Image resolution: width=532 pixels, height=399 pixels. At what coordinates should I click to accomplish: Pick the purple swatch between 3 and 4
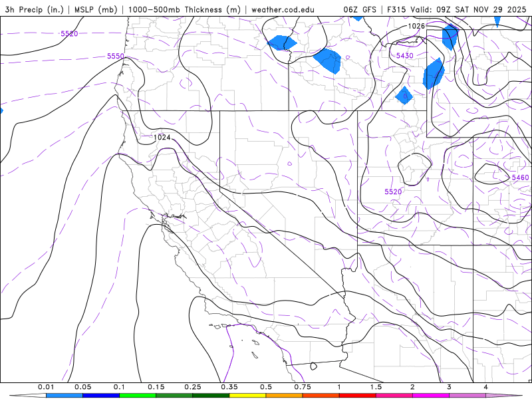[467, 396]
